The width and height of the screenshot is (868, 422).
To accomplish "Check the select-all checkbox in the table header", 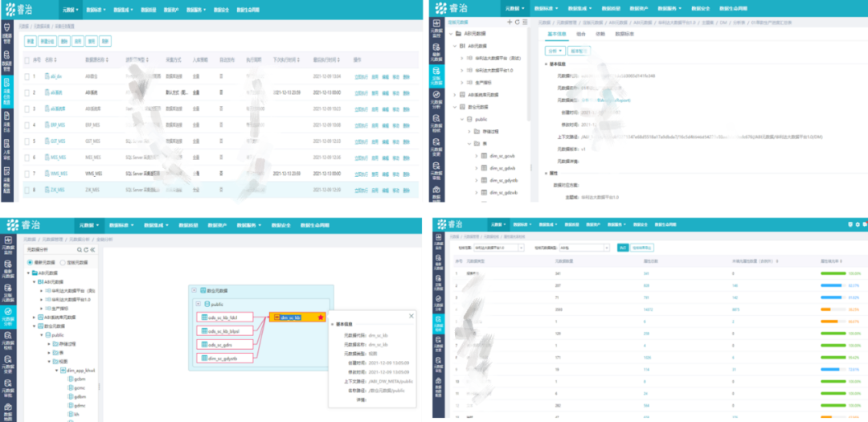I will click(26, 59).
